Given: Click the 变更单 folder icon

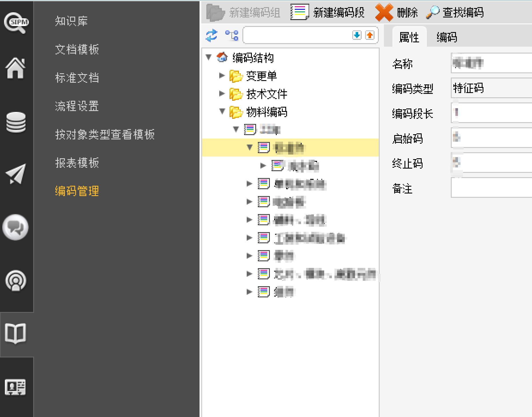Looking at the screenshot, I should [x=236, y=76].
